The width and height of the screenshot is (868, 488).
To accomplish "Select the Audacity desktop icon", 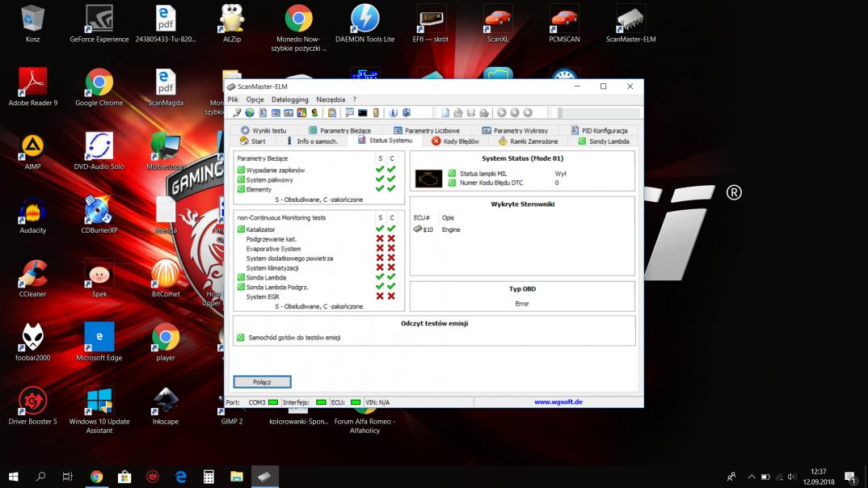I will (x=32, y=215).
